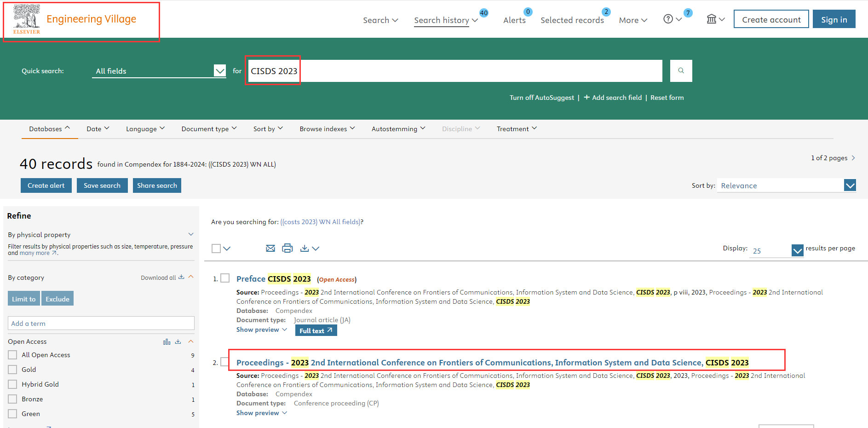Download selected records icon in results toolbar
The image size is (868, 428).
coord(305,249)
